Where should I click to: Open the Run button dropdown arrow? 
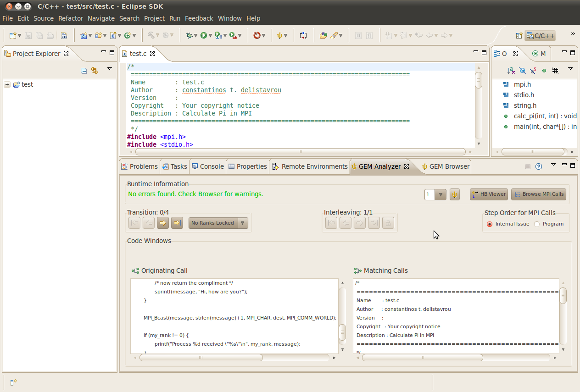pyautogui.click(x=210, y=35)
